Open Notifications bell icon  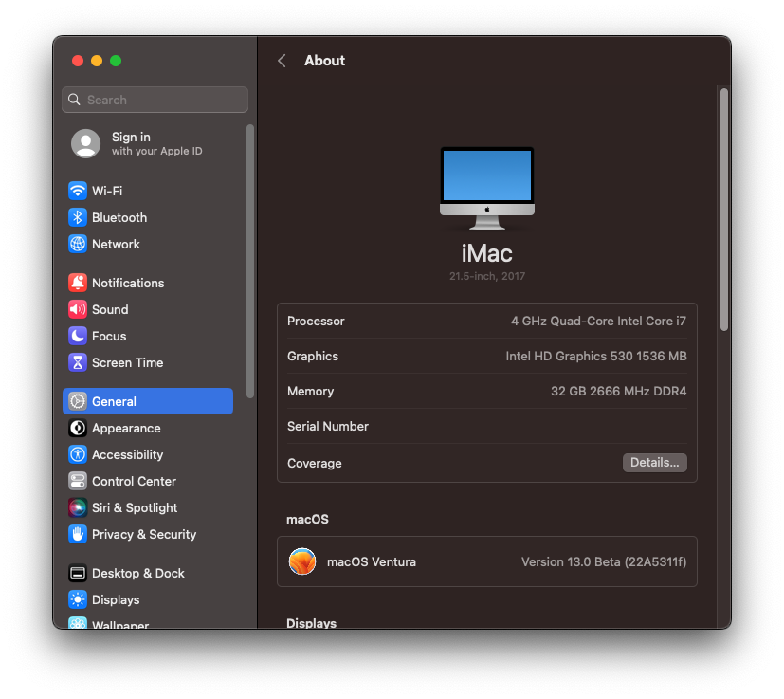click(x=78, y=283)
